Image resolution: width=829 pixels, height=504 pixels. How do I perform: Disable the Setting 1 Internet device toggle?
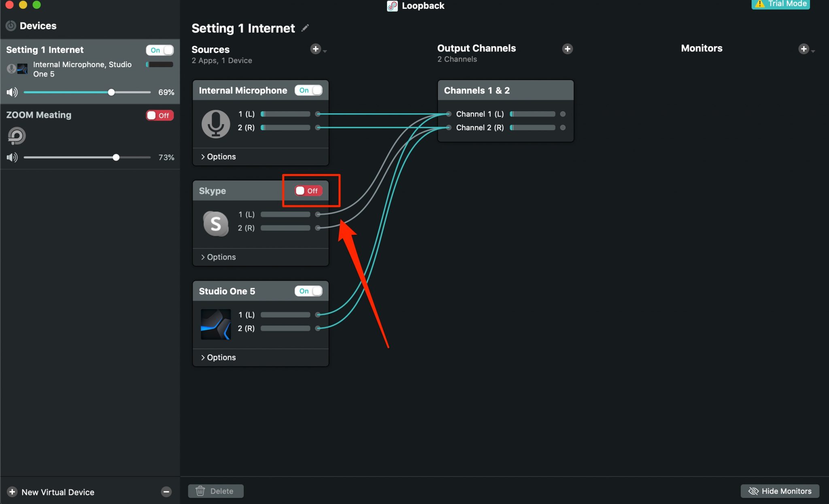159,50
